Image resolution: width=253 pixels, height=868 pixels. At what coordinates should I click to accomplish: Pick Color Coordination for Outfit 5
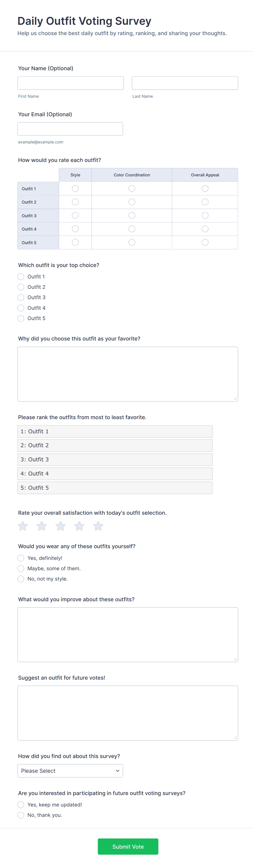(132, 242)
